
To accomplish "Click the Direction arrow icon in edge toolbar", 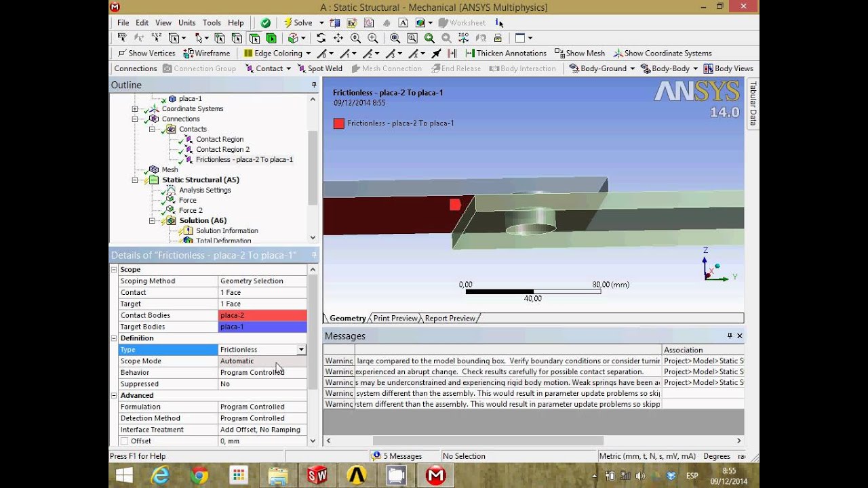I will pyautogui.click(x=436, y=53).
